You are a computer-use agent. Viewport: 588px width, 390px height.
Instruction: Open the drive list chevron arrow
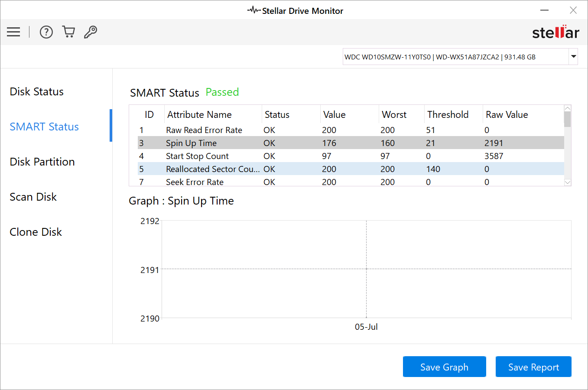tap(573, 56)
